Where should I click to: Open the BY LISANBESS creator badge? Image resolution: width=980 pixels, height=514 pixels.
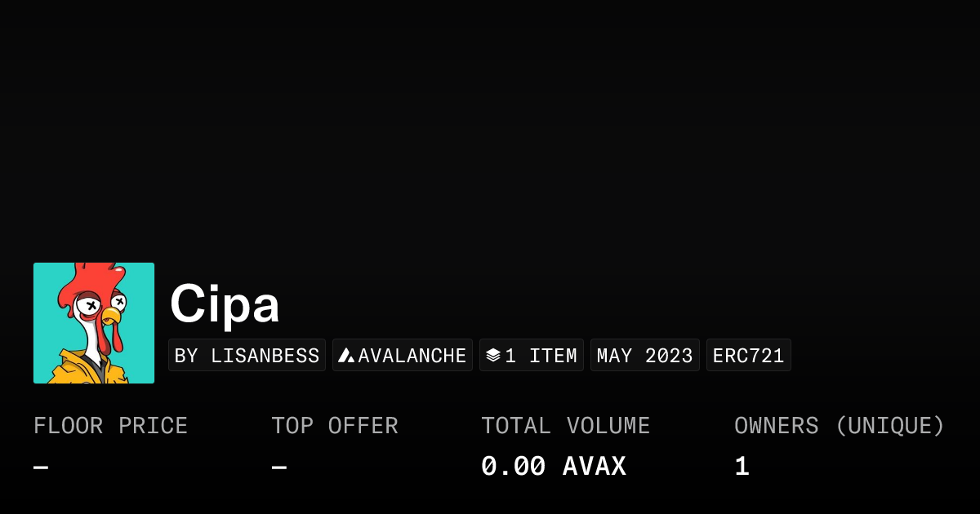[x=247, y=356]
